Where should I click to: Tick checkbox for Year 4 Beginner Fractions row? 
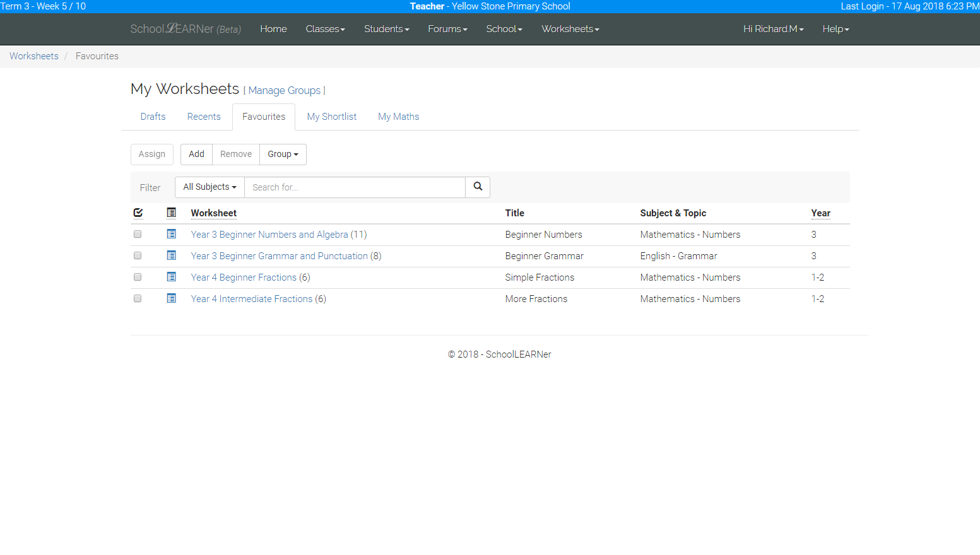point(138,277)
